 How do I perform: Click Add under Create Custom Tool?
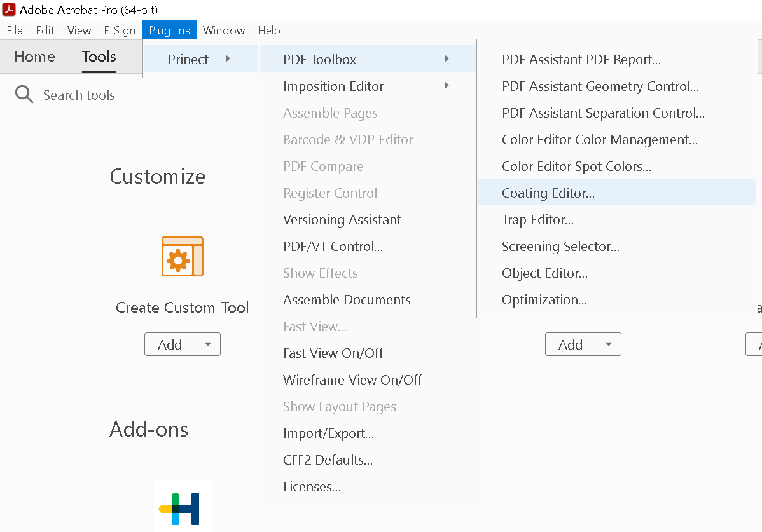pyautogui.click(x=171, y=344)
